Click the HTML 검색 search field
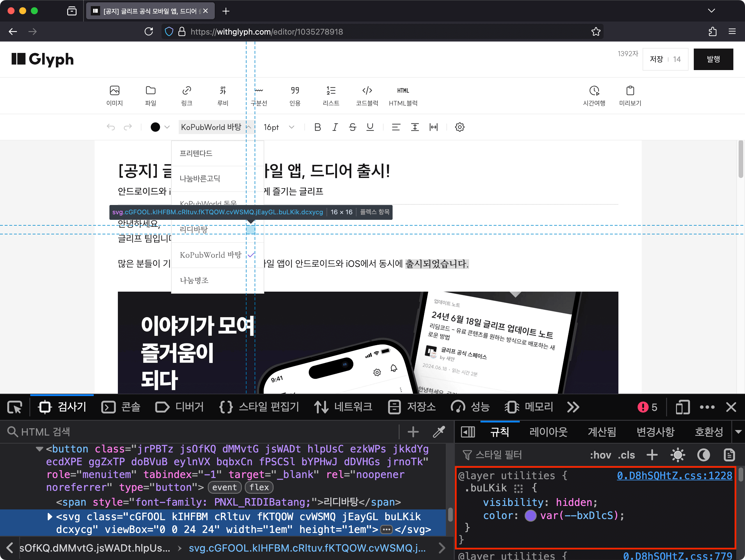This screenshot has width=745, height=560. (x=202, y=432)
